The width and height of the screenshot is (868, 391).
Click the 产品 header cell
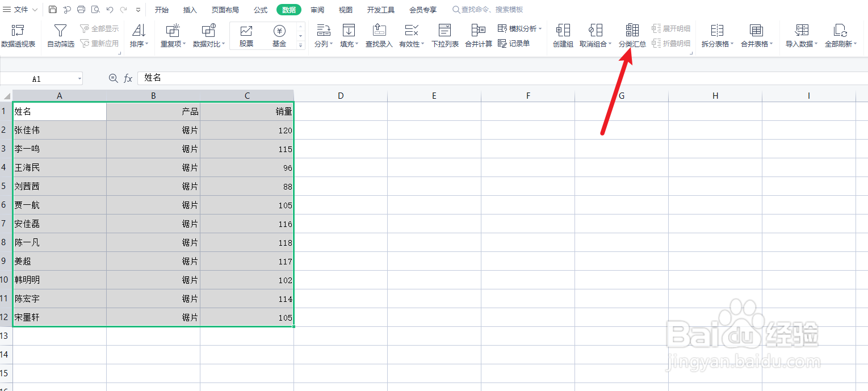[153, 111]
